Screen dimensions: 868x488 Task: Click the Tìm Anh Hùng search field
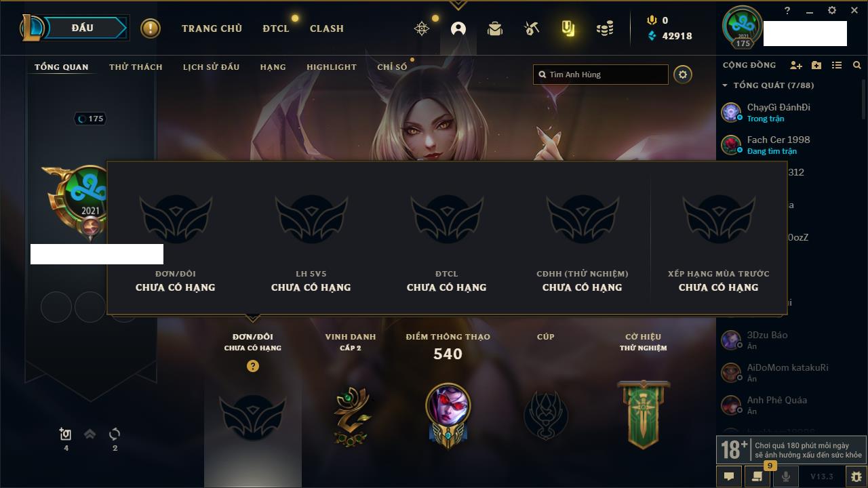tap(601, 75)
